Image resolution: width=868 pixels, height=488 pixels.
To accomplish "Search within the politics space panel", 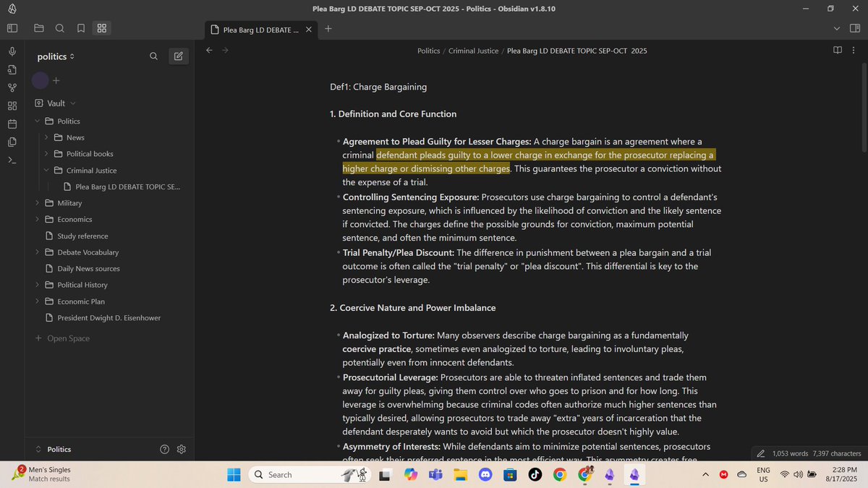I will (x=153, y=56).
